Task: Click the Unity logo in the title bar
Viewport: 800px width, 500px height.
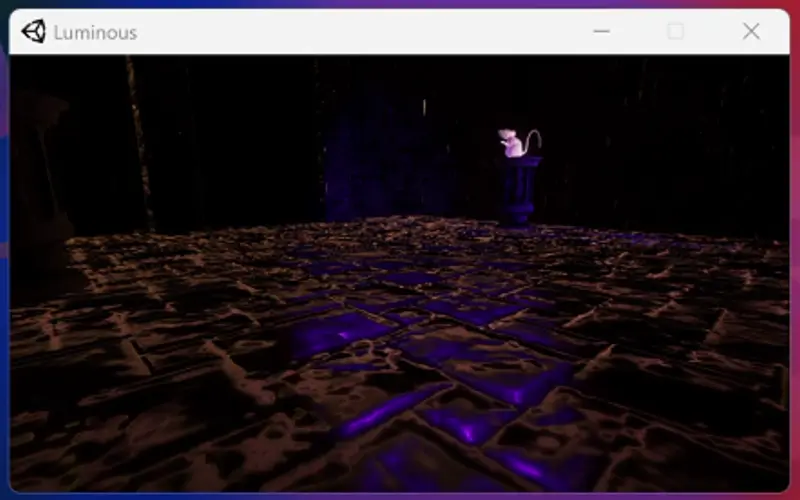Action: [x=33, y=32]
